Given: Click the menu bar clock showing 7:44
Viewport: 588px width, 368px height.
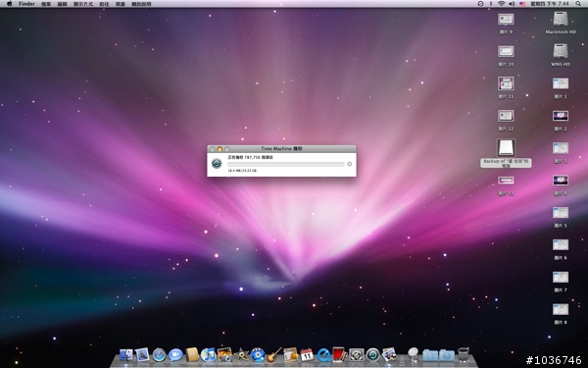Looking at the screenshot, I should [x=550, y=4].
